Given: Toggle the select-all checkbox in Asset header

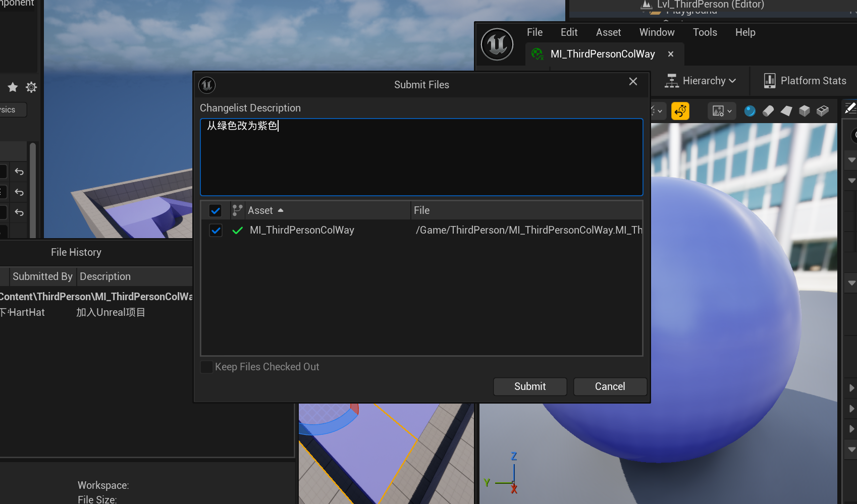Looking at the screenshot, I should point(216,211).
